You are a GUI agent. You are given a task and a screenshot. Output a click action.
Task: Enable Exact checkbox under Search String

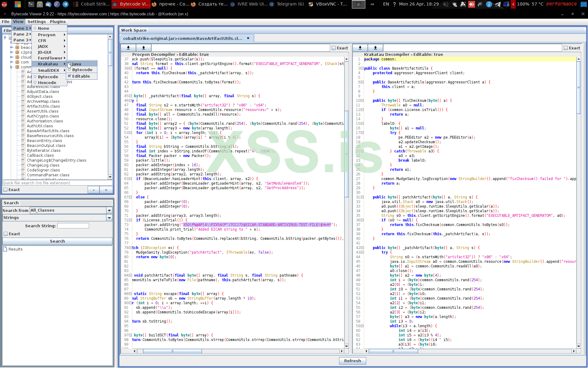[6, 234]
